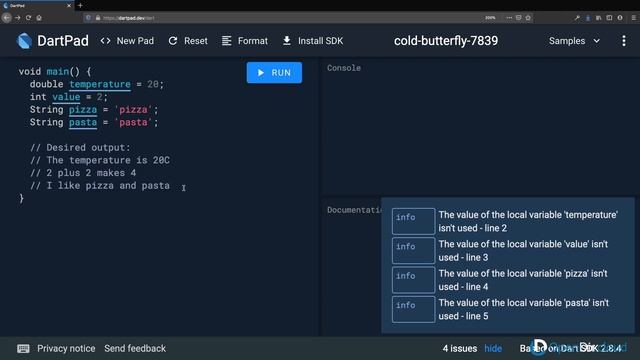Image resolution: width=640 pixels, height=360 pixels.
Task: Click the site lock security icon
Action: (98, 18)
